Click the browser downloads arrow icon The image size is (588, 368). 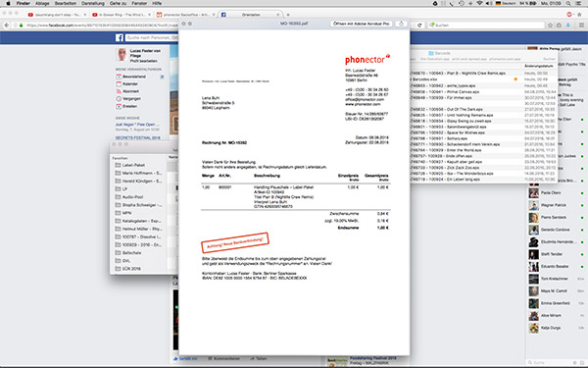coord(568,26)
